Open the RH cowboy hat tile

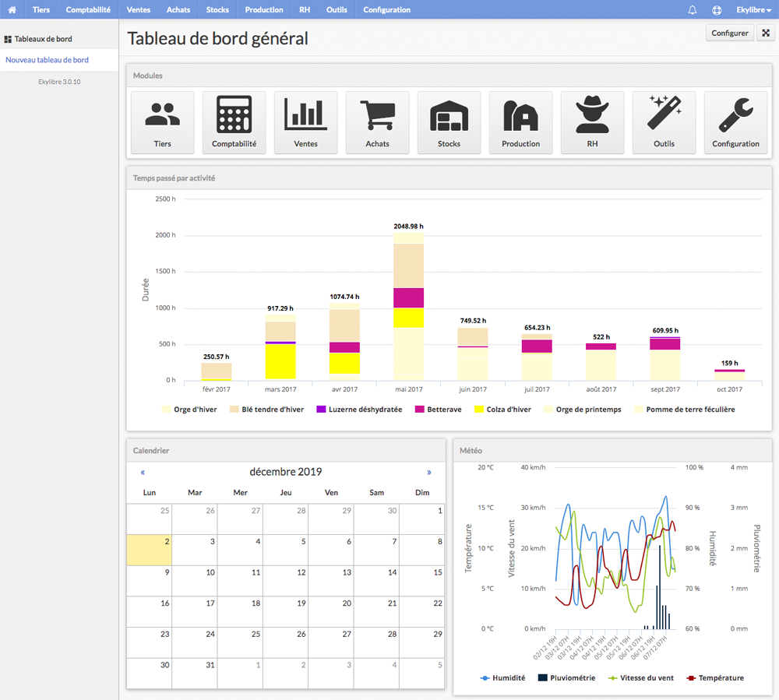click(592, 122)
